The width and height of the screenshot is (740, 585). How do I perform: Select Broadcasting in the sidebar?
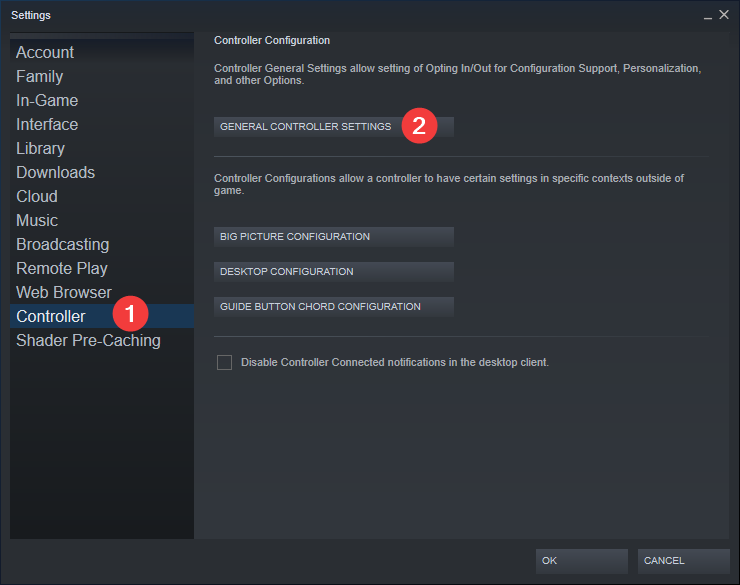(x=63, y=245)
